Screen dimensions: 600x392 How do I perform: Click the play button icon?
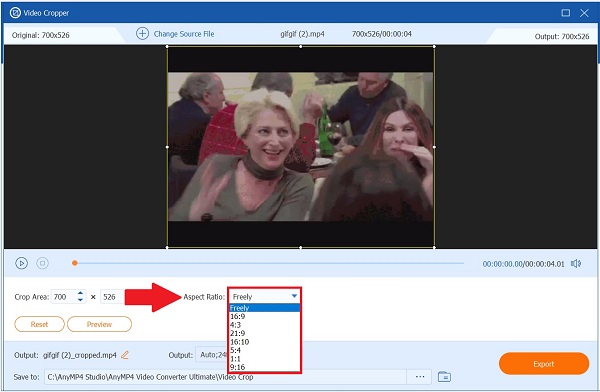(21, 263)
